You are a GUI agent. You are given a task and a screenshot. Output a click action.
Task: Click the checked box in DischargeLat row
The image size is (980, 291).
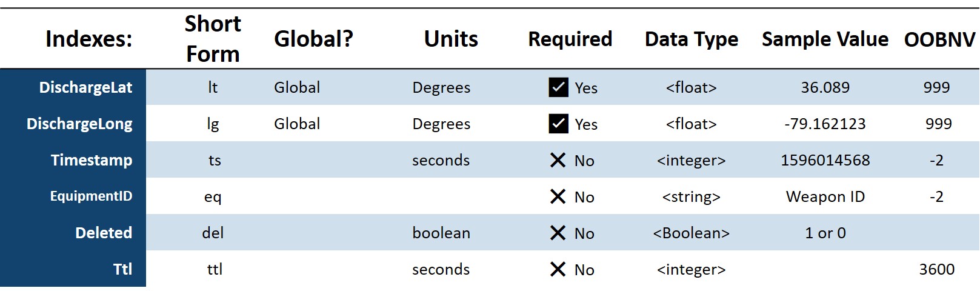pyautogui.click(x=558, y=87)
